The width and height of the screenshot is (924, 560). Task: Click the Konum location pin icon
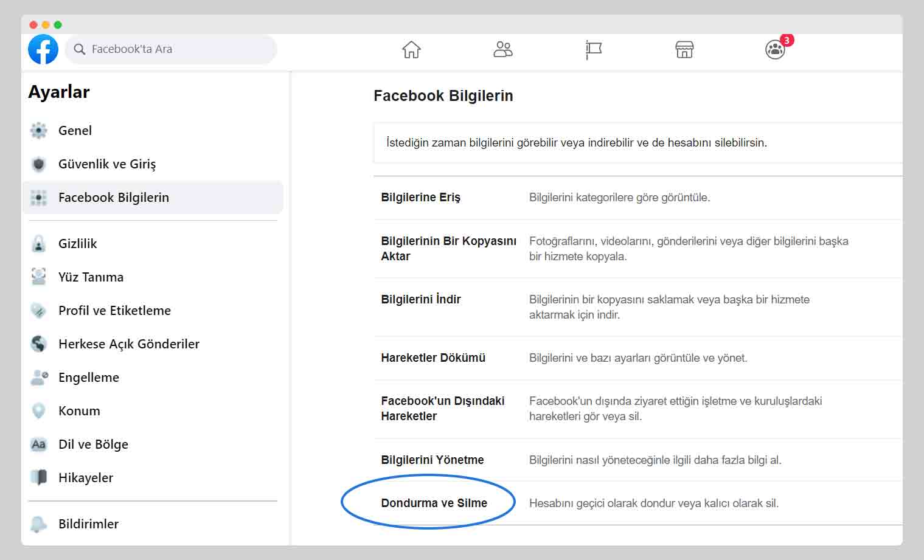(38, 411)
